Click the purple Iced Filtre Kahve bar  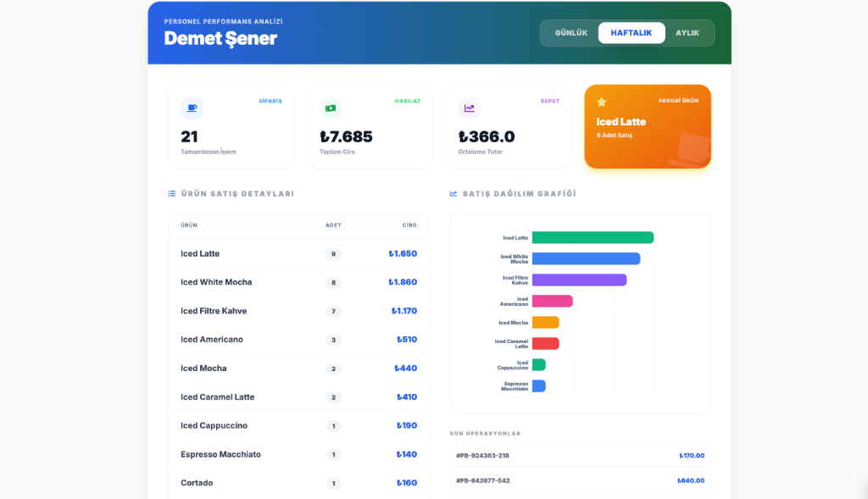(579, 280)
